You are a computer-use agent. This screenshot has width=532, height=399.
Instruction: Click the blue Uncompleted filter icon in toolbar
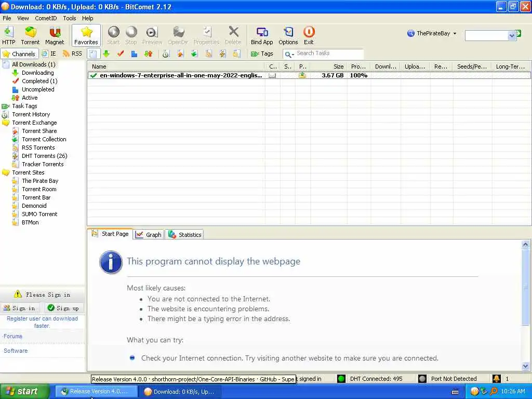[x=134, y=54]
